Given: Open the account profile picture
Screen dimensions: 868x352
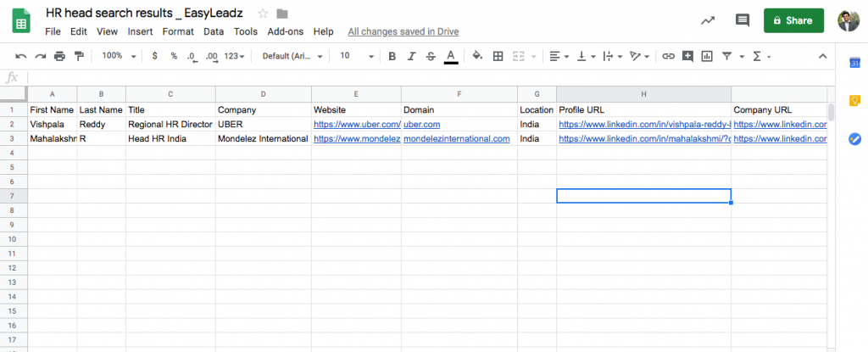Looking at the screenshot, I should (849, 20).
